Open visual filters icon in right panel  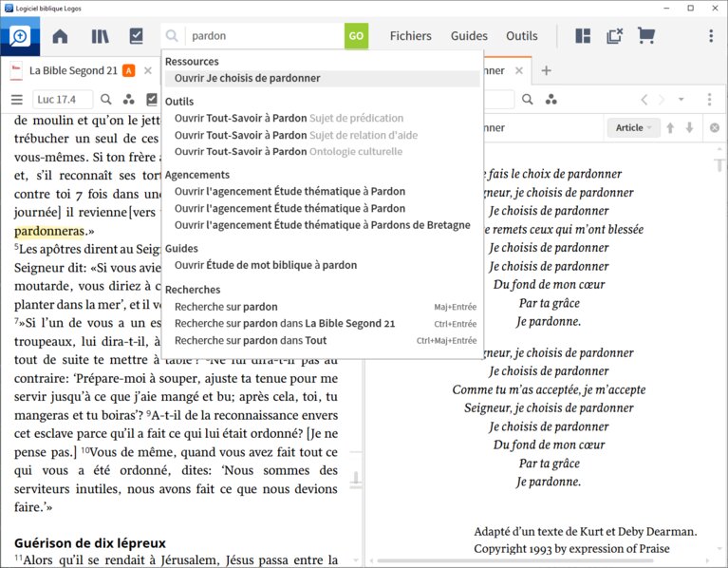551,100
